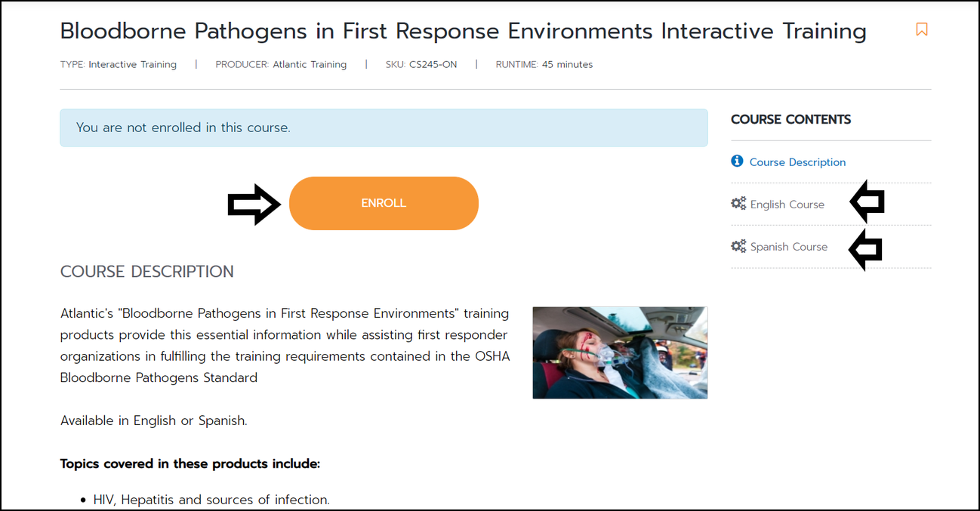Viewport: 980px width, 511px height.
Task: Click the Runtime 45 minutes label
Action: point(544,65)
